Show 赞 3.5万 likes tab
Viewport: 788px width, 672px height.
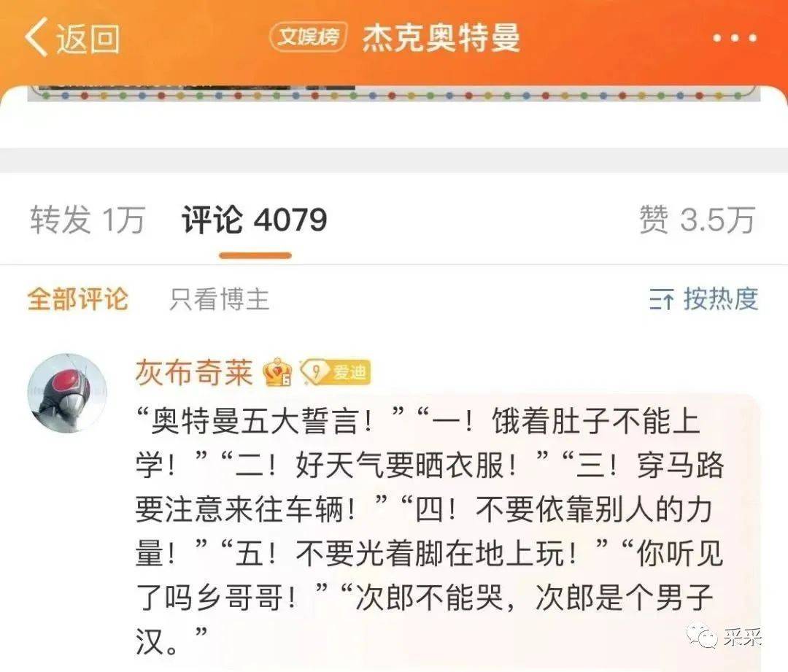pos(697,220)
